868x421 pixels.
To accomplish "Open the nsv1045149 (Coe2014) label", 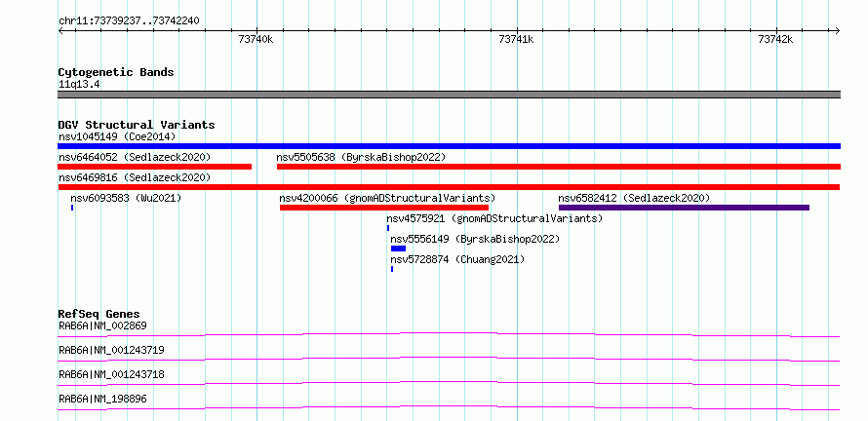I will [x=117, y=136].
